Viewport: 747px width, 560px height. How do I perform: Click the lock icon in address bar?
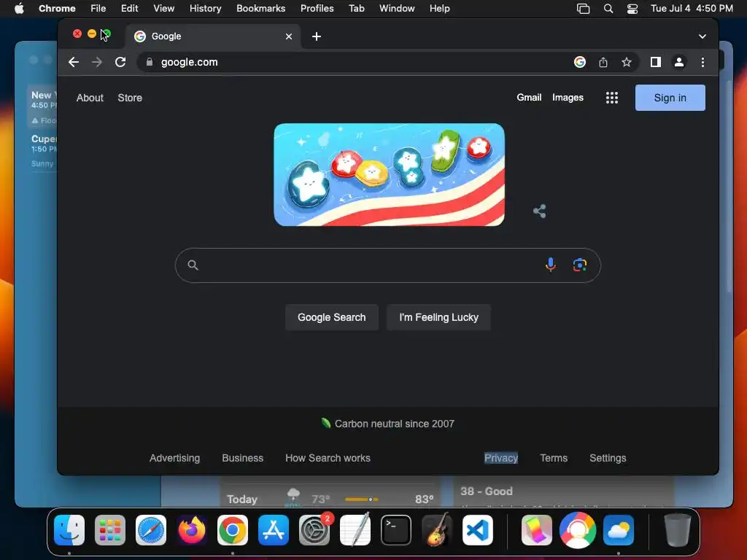[149, 62]
